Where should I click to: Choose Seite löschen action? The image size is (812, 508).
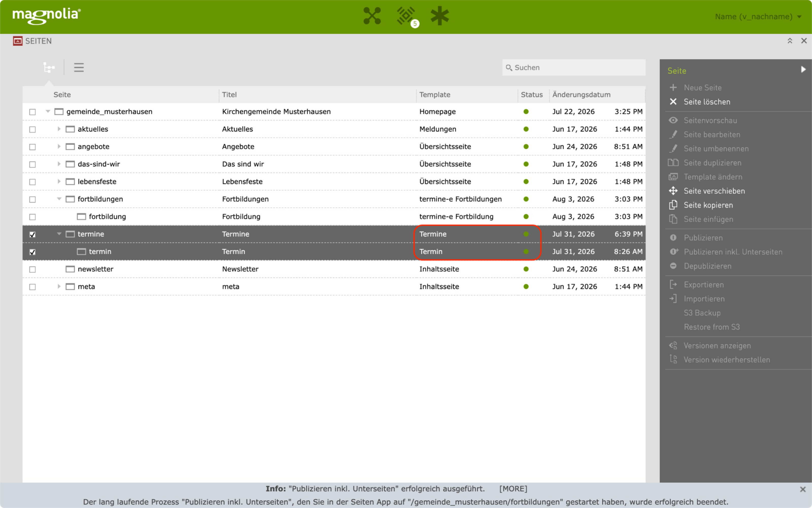707,102
